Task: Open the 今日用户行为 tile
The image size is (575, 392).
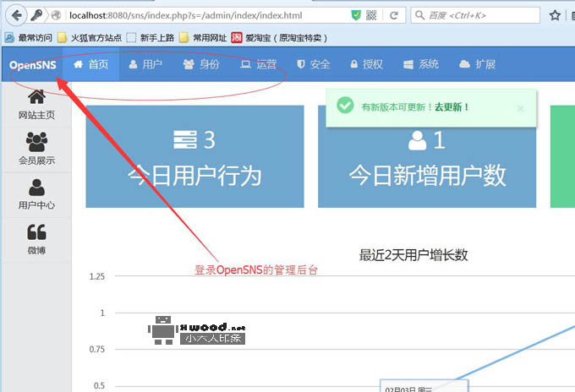Action: [194, 156]
